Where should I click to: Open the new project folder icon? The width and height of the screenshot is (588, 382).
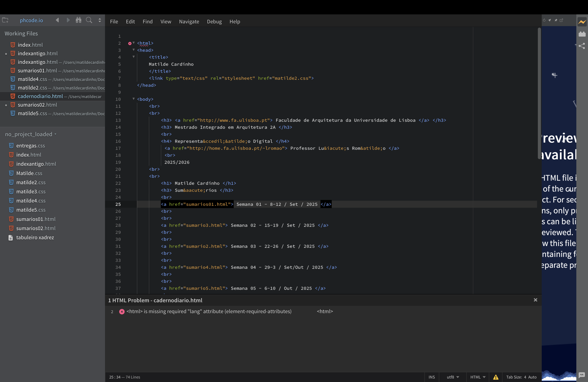point(5,20)
